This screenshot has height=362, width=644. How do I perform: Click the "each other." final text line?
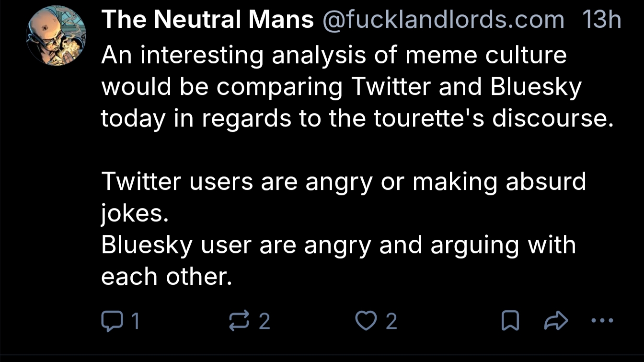click(166, 277)
